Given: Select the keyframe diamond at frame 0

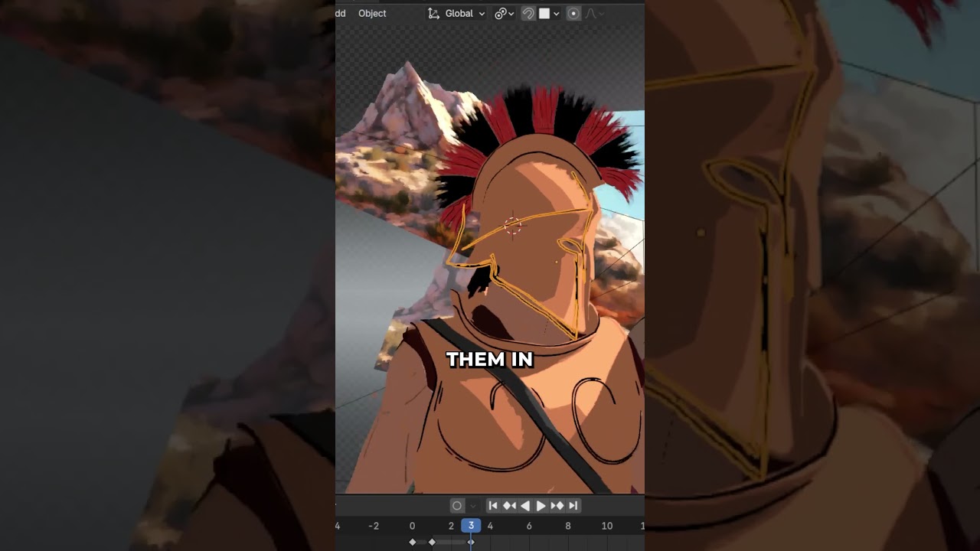Looking at the screenshot, I should (x=413, y=542).
